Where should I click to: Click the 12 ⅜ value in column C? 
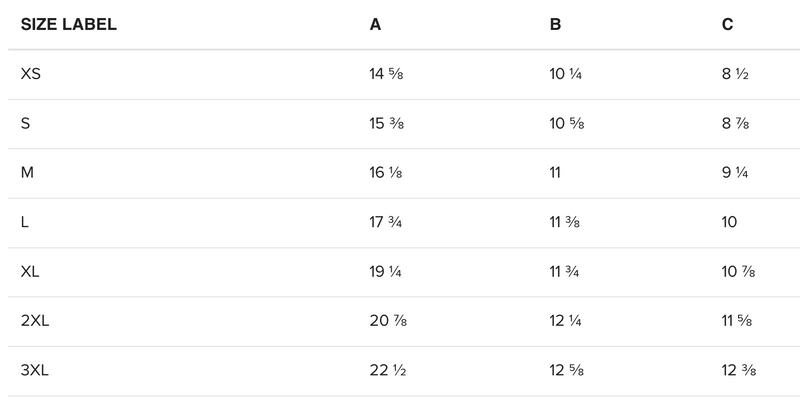(738, 370)
